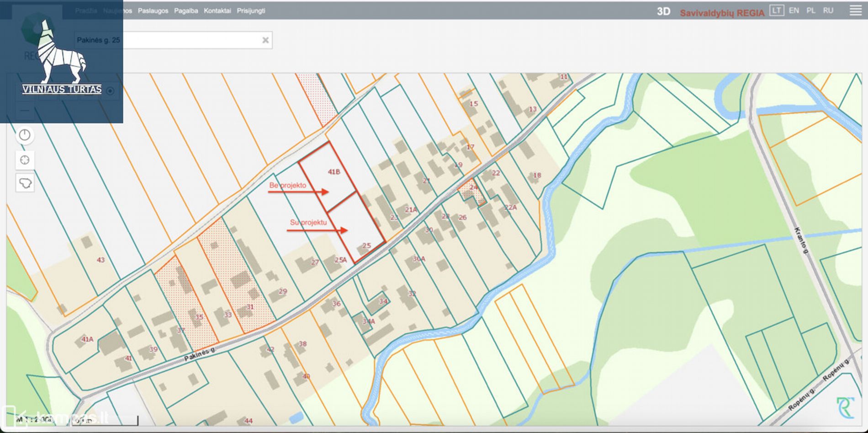Image resolution: width=868 pixels, height=433 pixels.
Task: Open the Pagalba menu item
Action: [x=186, y=11]
